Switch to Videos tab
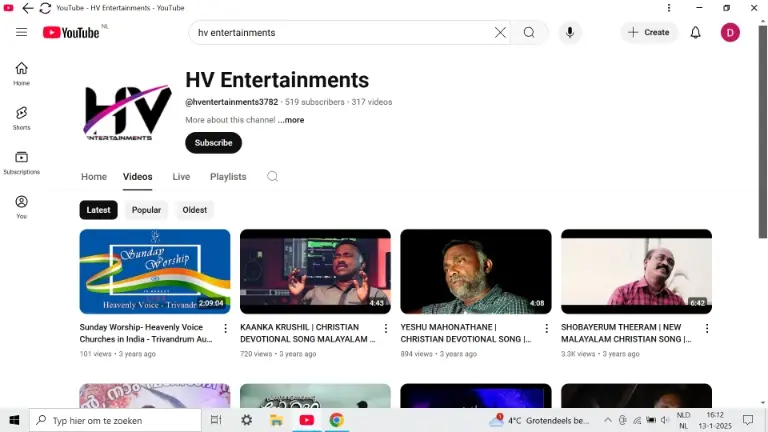Screen dimensions: 768x432 tap(138, 177)
